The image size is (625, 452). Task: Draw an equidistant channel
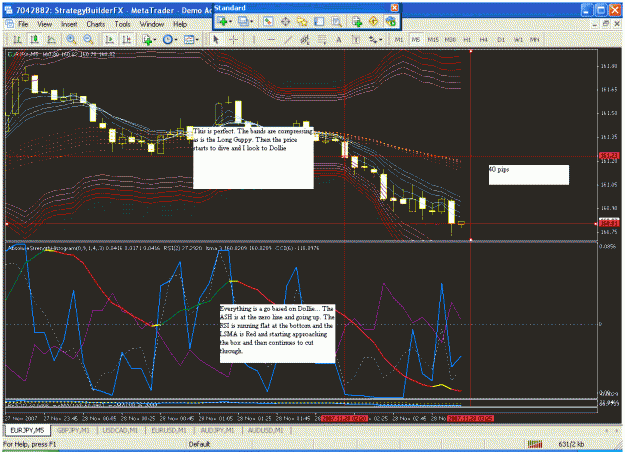click(x=305, y=39)
